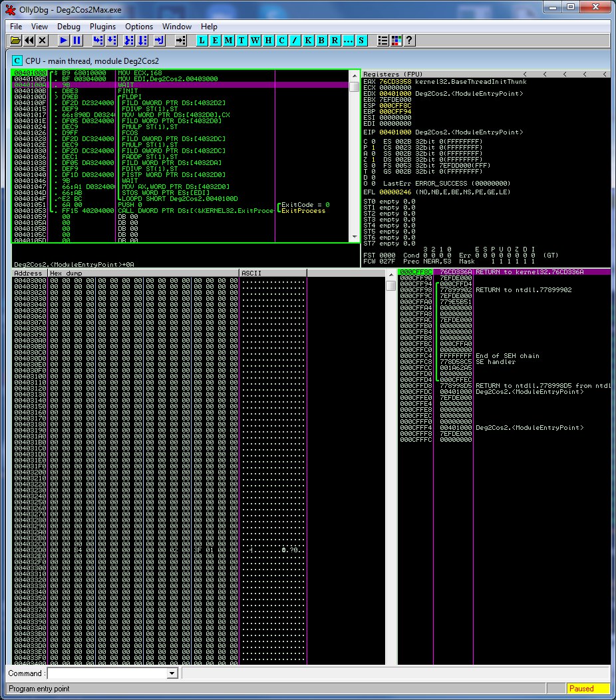
Task: Click the Go to address icon
Action: coord(181,41)
